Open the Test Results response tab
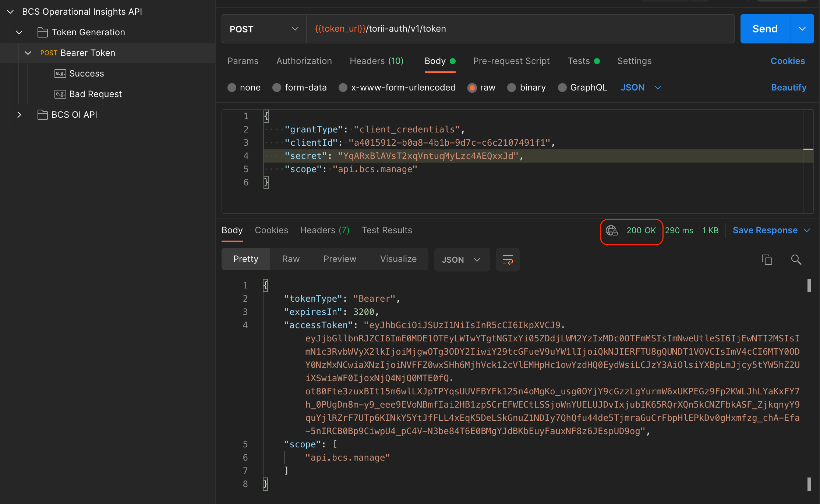 [x=386, y=230]
